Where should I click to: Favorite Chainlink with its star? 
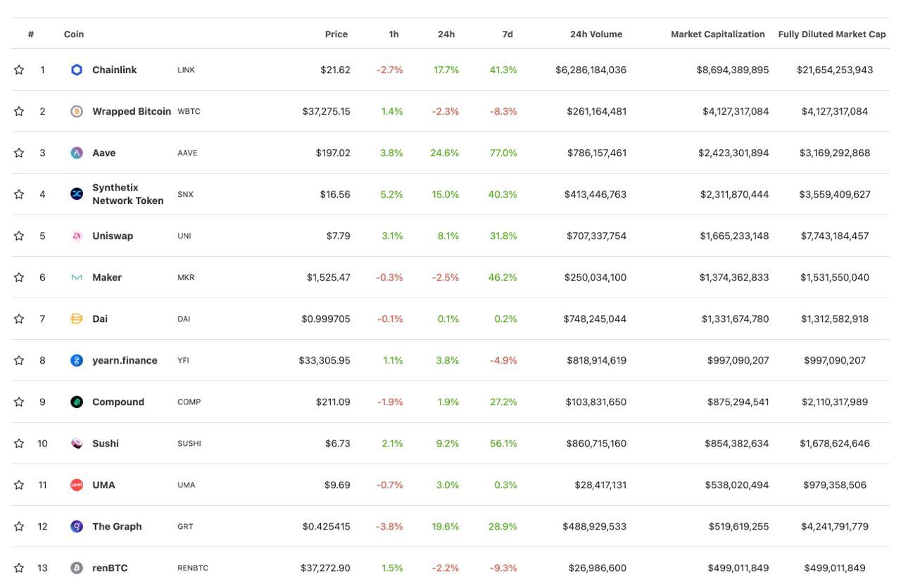pos(19,70)
